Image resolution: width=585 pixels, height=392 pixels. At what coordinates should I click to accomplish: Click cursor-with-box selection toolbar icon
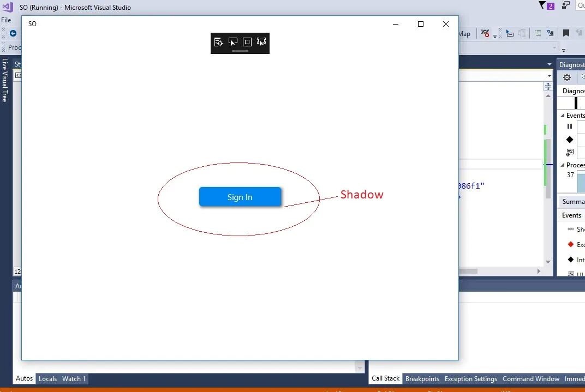[510, 34]
